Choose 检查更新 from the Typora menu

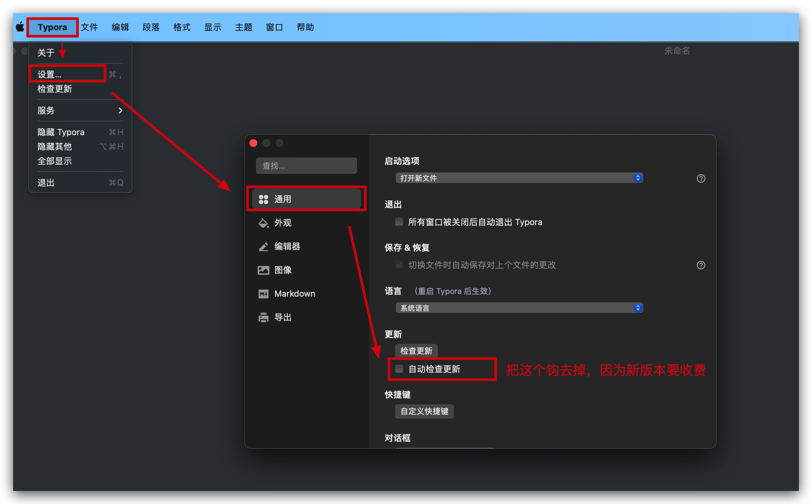[x=80, y=89]
